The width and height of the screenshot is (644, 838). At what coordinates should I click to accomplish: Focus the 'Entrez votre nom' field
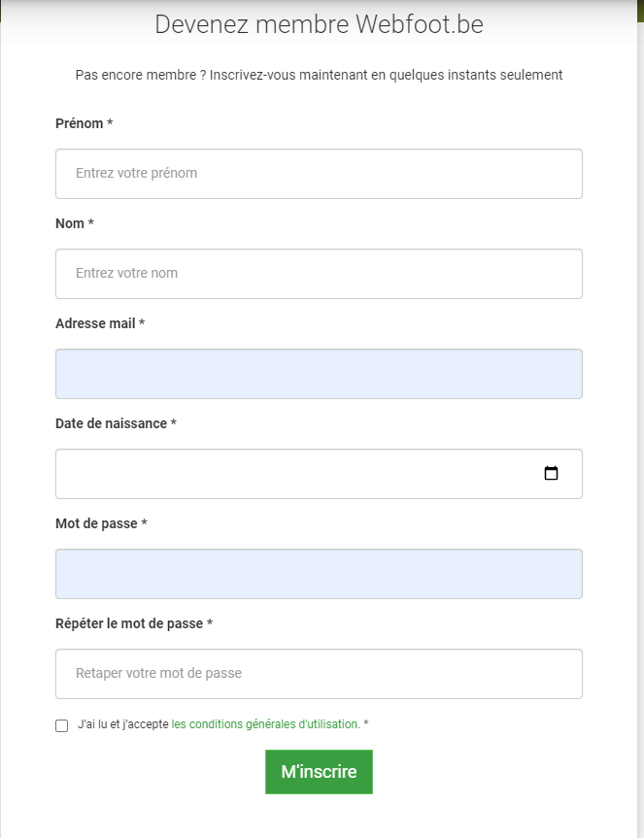pos(319,274)
